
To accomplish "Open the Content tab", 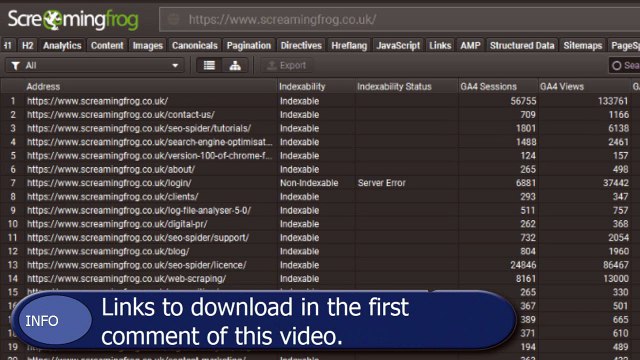I will (x=107, y=45).
